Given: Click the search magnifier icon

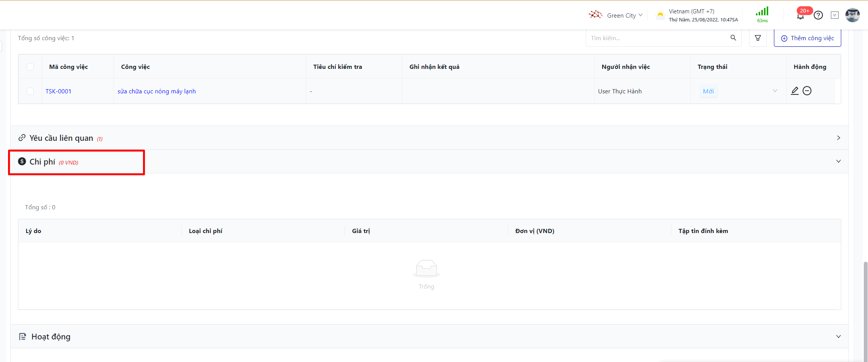Looking at the screenshot, I should 733,38.
